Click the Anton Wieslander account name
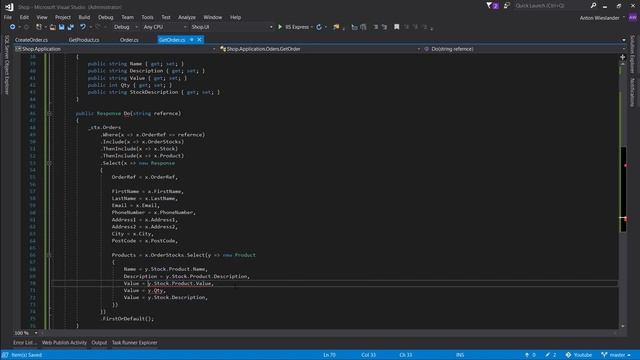 [599, 18]
